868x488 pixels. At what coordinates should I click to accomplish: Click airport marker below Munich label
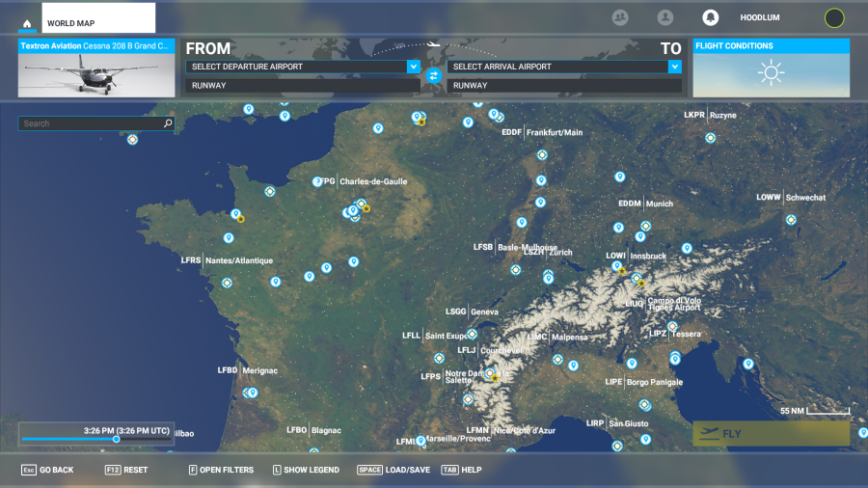(645, 226)
